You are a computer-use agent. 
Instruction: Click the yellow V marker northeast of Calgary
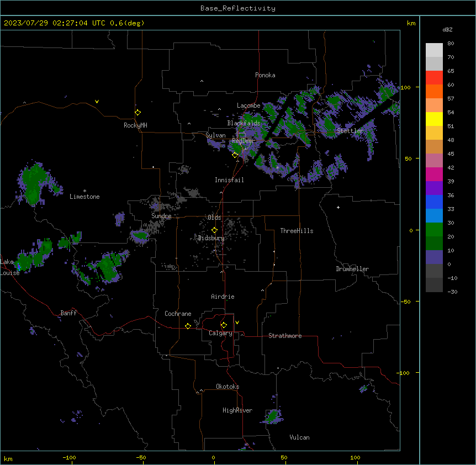[x=237, y=323]
